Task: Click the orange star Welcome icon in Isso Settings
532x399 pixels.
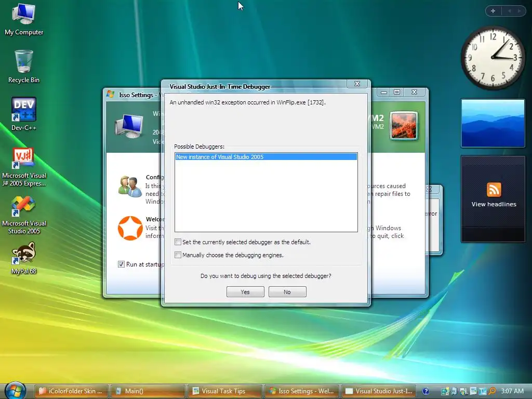Action: pyautogui.click(x=130, y=228)
